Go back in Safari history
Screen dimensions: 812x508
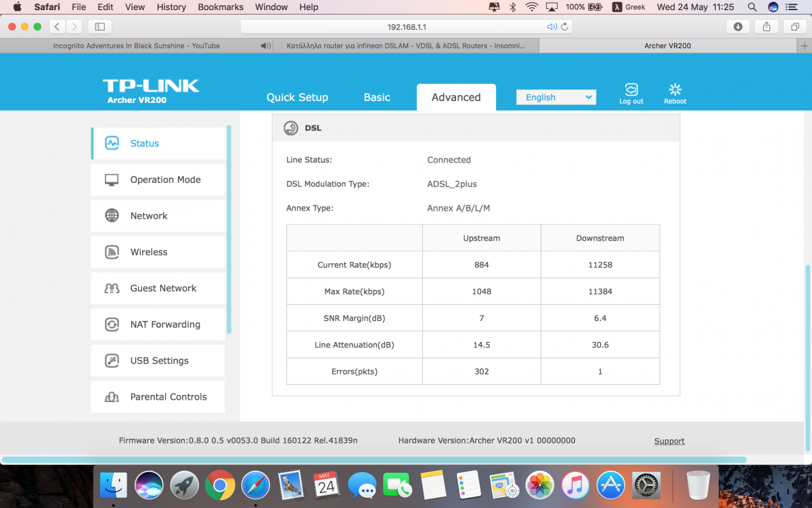pyautogui.click(x=58, y=26)
